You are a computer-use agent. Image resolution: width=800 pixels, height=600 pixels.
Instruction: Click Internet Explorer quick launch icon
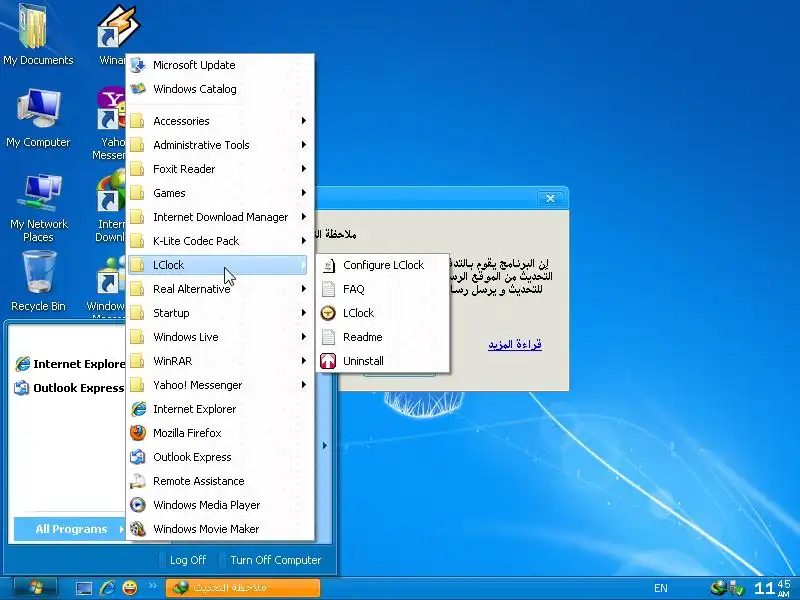coord(108,588)
